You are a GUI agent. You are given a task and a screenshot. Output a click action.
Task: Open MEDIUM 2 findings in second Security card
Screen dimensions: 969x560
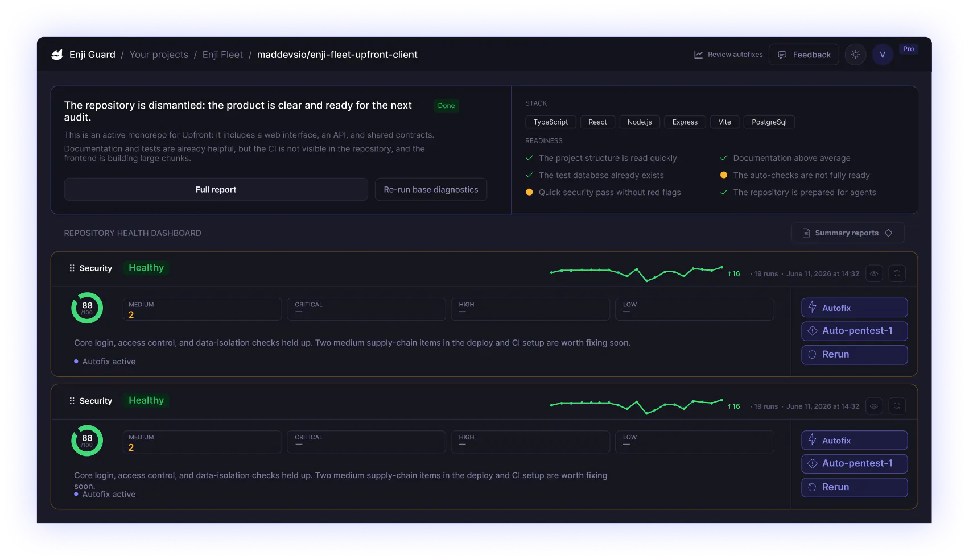[202, 442]
